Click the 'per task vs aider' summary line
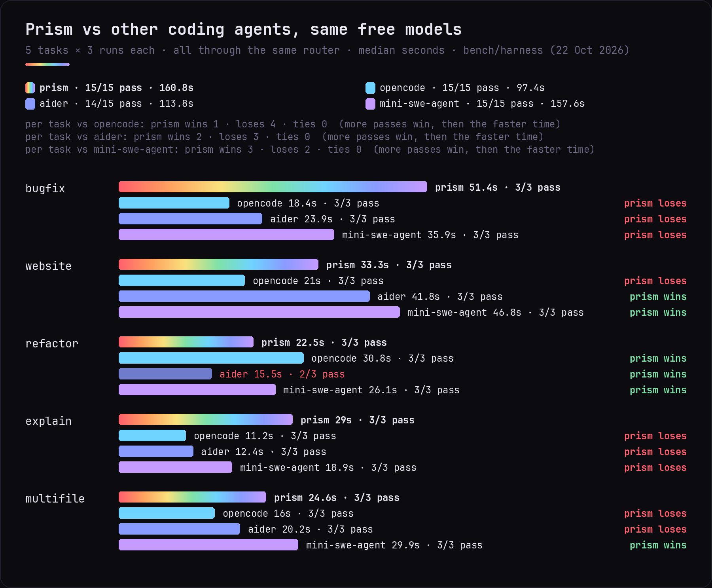712x588 pixels. point(284,137)
